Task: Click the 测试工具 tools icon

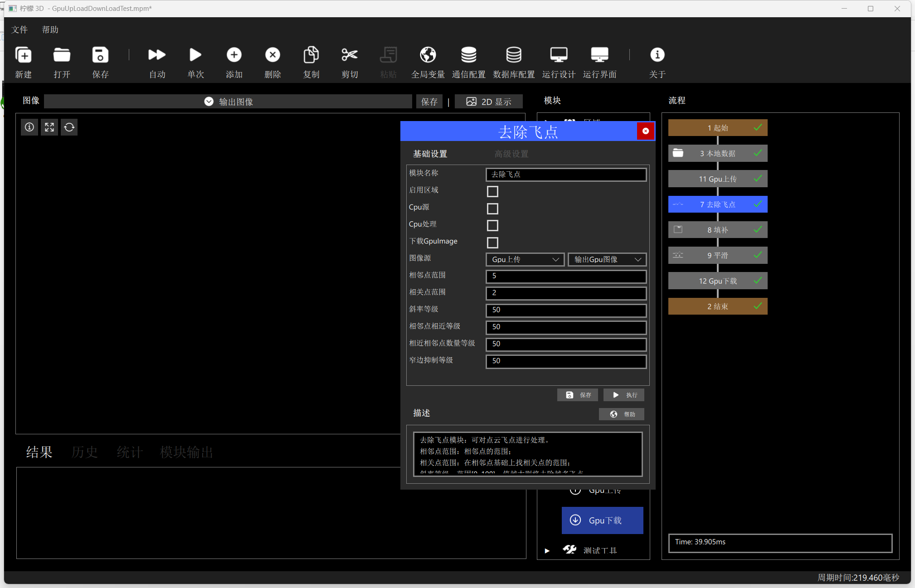Action: pyautogui.click(x=569, y=550)
